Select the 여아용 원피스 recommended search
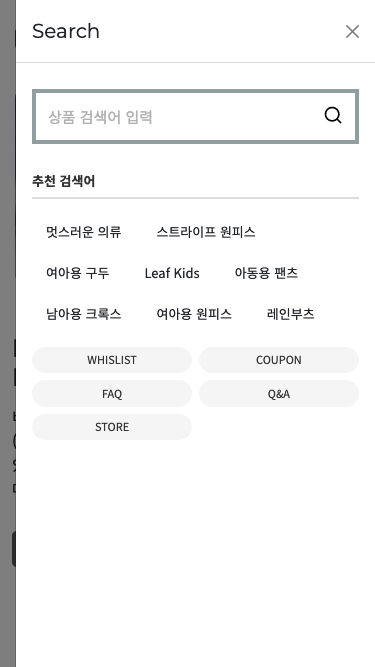The image size is (375, 667). tap(194, 314)
